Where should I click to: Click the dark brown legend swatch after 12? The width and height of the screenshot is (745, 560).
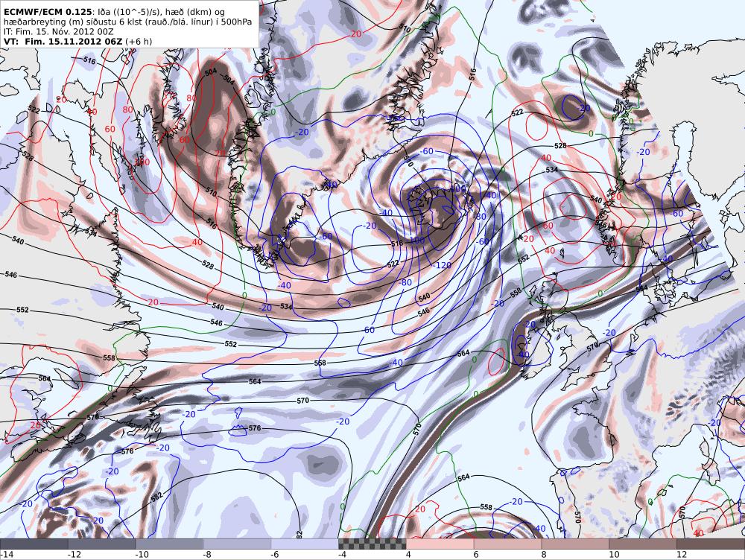(711, 544)
